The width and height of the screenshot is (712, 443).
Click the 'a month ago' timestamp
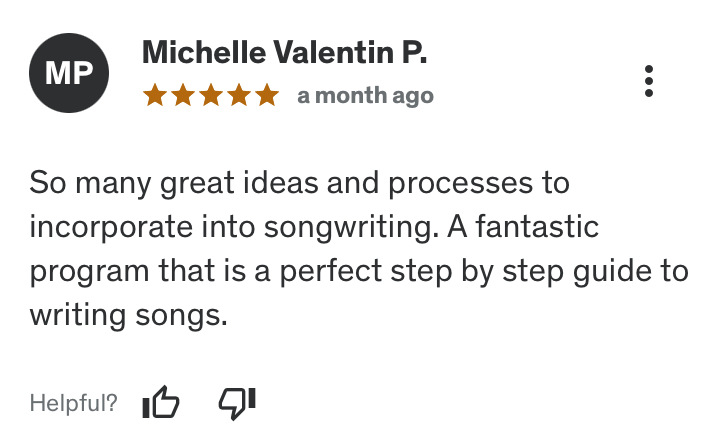coord(365,96)
